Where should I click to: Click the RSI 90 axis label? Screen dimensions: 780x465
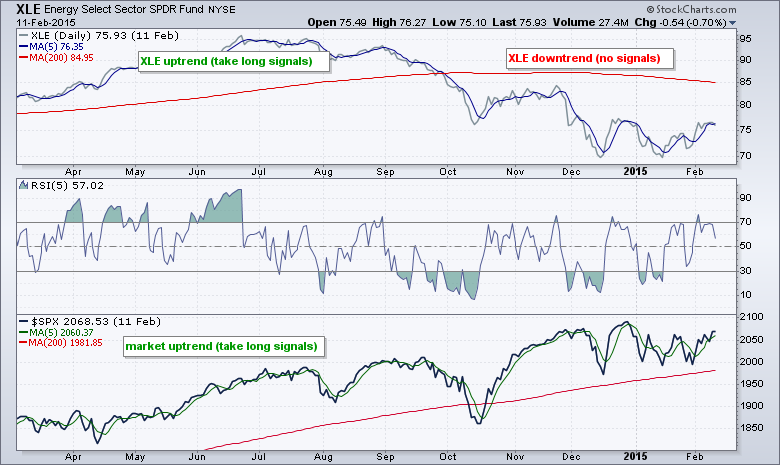pos(745,198)
